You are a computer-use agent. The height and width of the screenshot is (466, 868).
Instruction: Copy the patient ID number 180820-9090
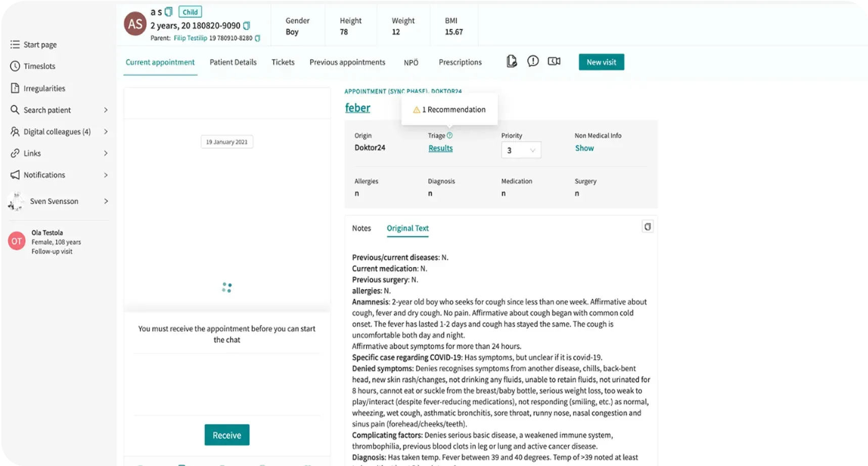click(x=247, y=25)
